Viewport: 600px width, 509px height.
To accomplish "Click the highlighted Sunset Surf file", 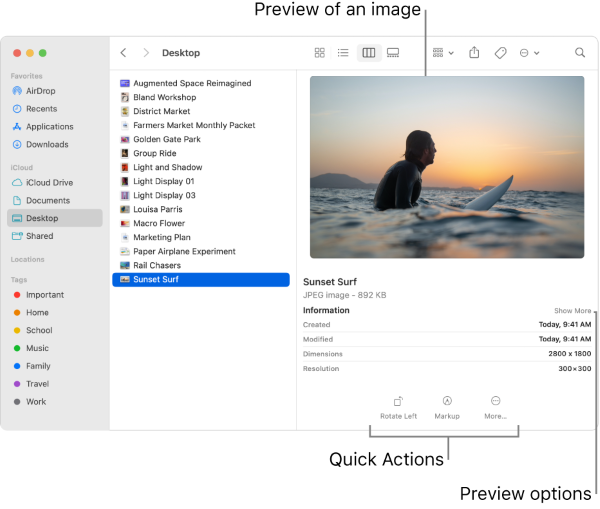I will (201, 280).
